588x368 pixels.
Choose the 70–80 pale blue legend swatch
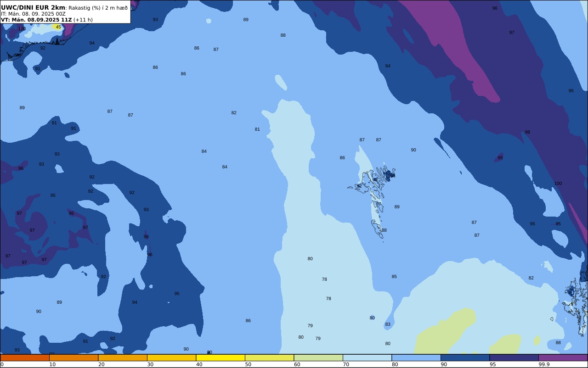point(367,357)
